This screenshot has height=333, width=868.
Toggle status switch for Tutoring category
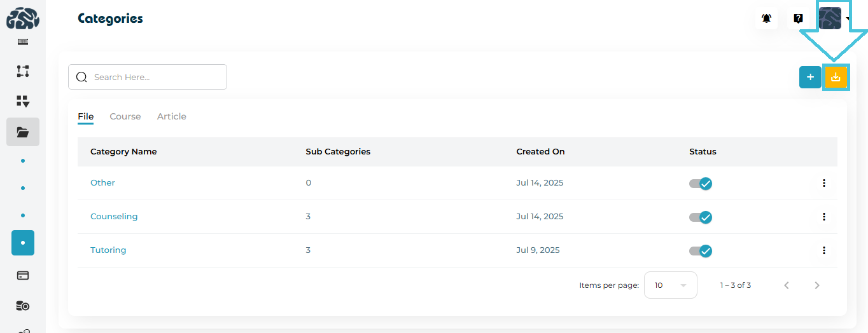[701, 251]
